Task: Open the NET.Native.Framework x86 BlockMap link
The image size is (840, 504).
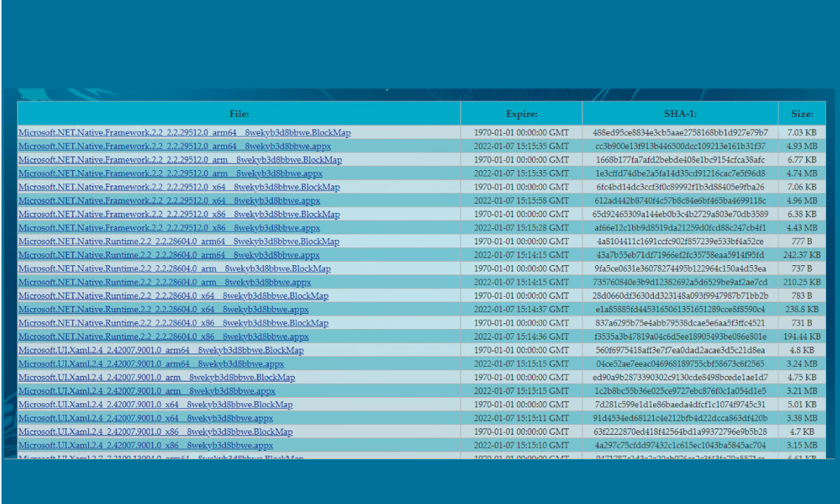Action: tap(179, 214)
